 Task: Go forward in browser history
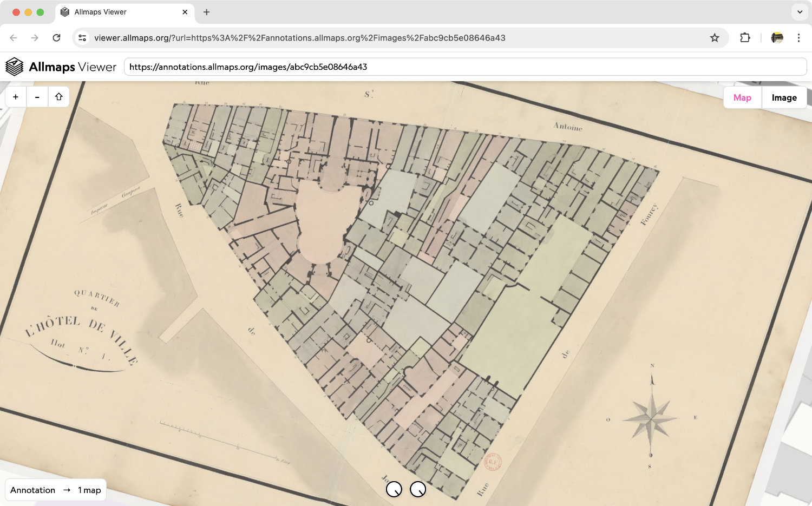click(35, 38)
